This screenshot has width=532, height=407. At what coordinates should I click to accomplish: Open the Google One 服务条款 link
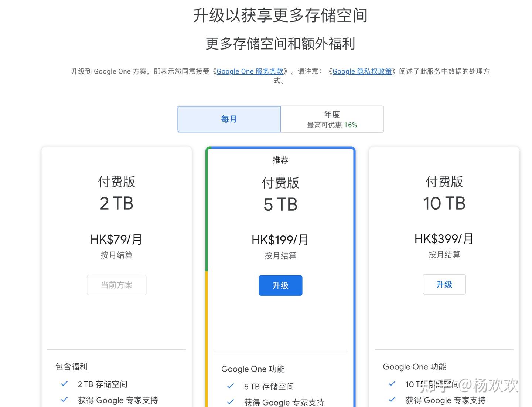(250, 71)
